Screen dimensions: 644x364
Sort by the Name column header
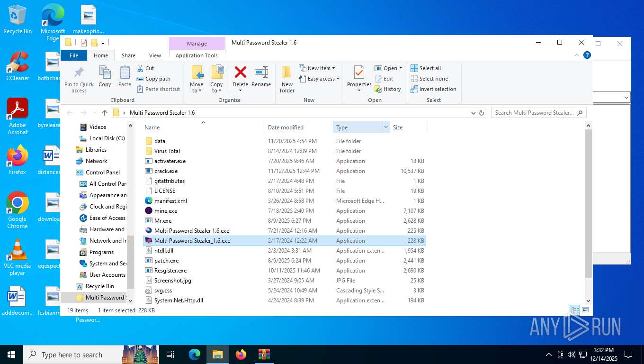coord(203,127)
